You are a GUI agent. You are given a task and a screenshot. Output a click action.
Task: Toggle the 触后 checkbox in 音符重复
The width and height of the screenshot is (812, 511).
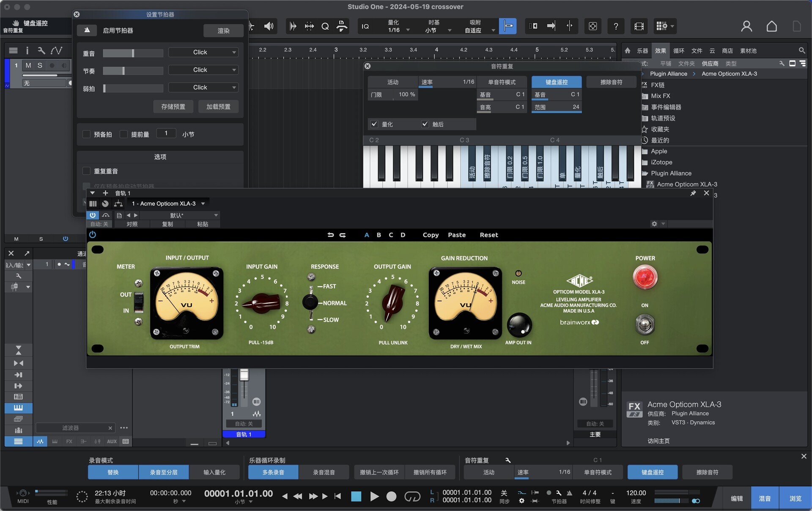coord(425,124)
